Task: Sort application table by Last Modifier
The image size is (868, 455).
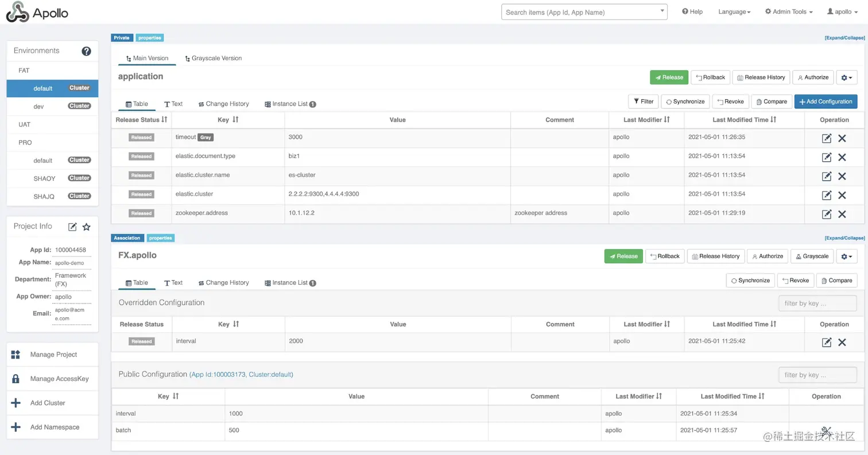Action: (666, 120)
